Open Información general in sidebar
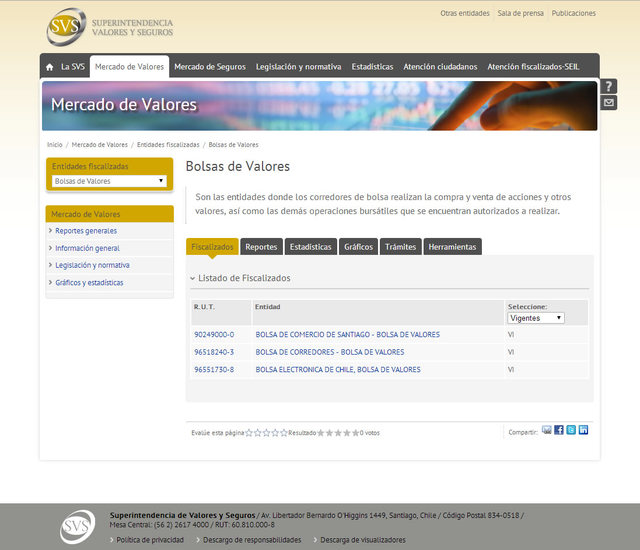The height and width of the screenshot is (550, 640). coord(87,248)
